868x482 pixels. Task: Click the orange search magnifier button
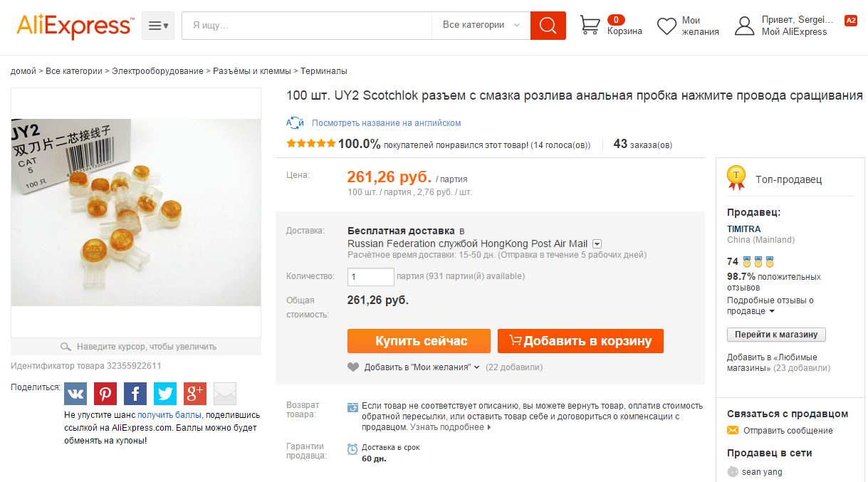(548, 26)
